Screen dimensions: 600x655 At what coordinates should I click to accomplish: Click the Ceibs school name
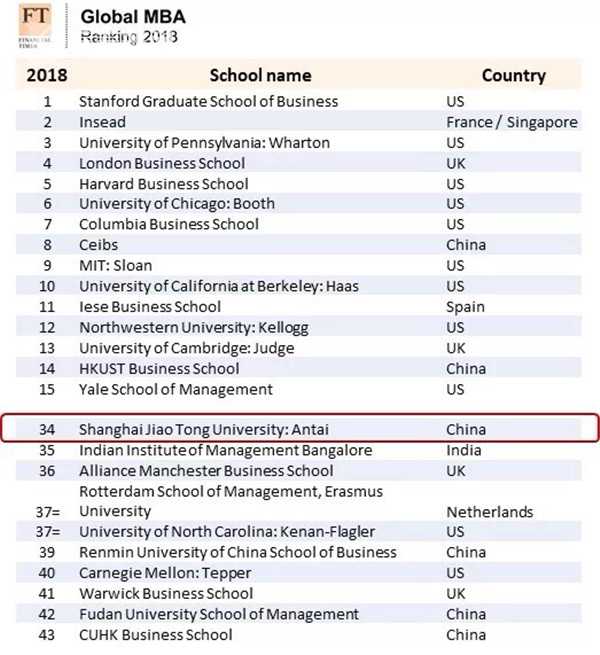(x=99, y=245)
